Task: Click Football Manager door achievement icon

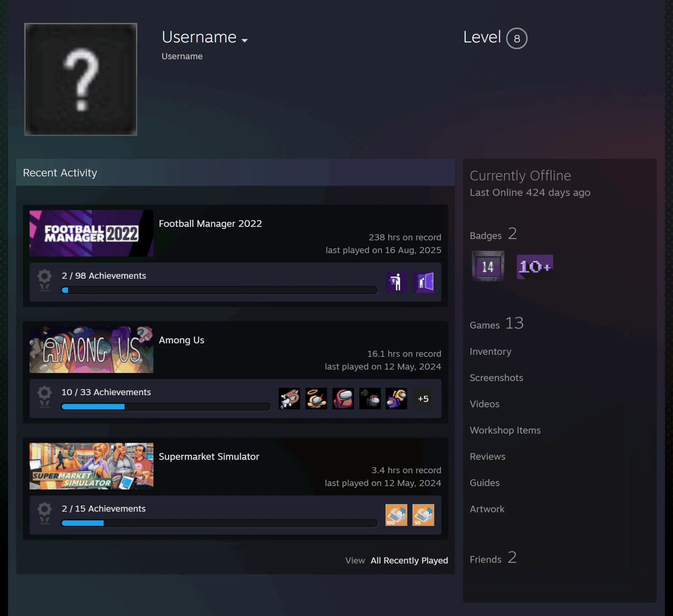Action: coord(423,282)
